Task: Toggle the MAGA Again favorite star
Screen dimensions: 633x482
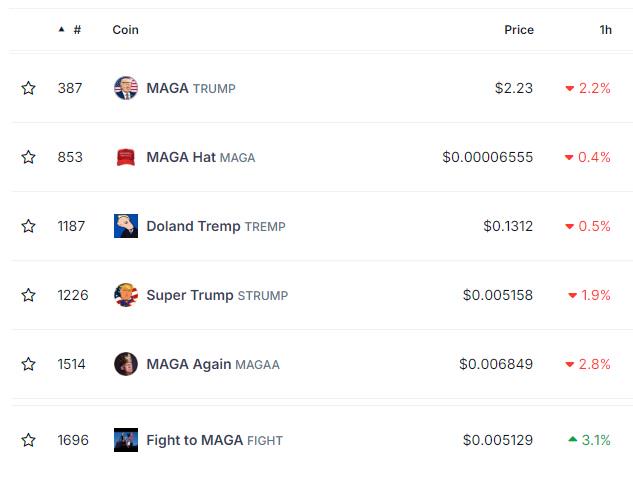Action: [28, 364]
